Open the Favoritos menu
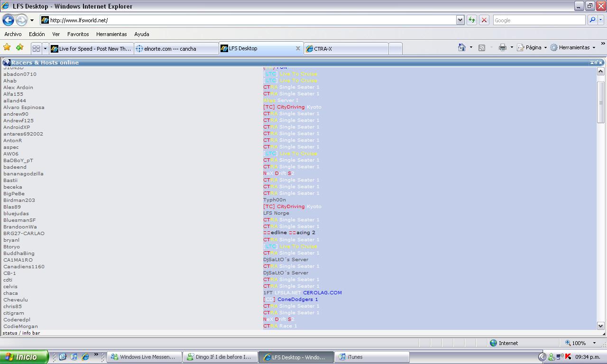Screen dimensions: 607x364 point(78,34)
